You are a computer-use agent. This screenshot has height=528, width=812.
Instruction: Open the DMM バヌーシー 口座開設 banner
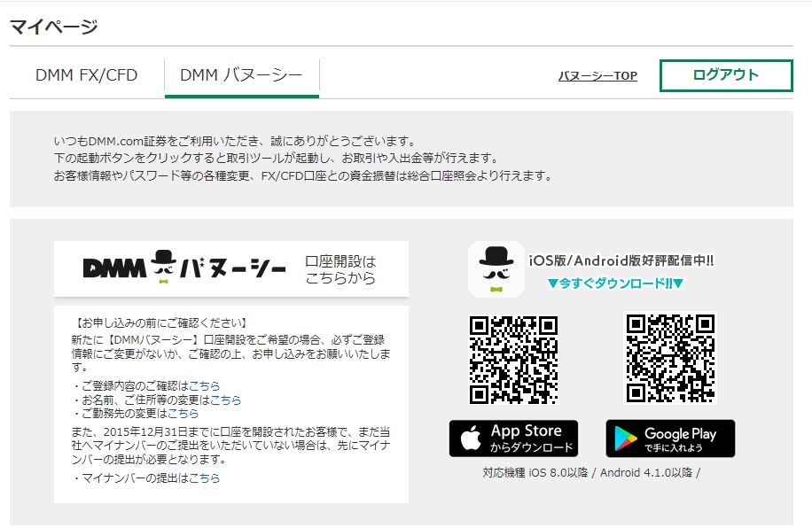click(231, 268)
